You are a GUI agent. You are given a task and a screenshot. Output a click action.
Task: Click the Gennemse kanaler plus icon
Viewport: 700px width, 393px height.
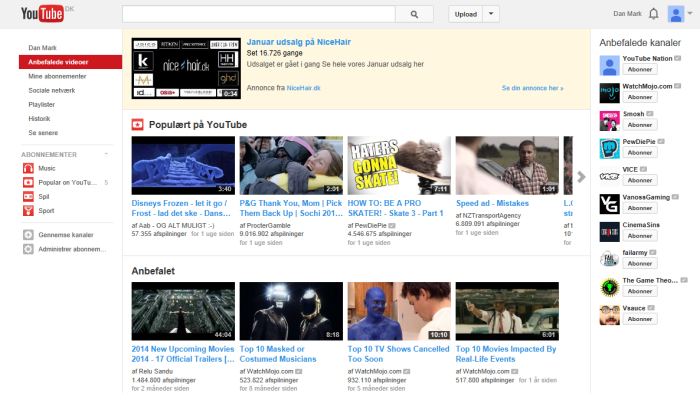click(28, 235)
